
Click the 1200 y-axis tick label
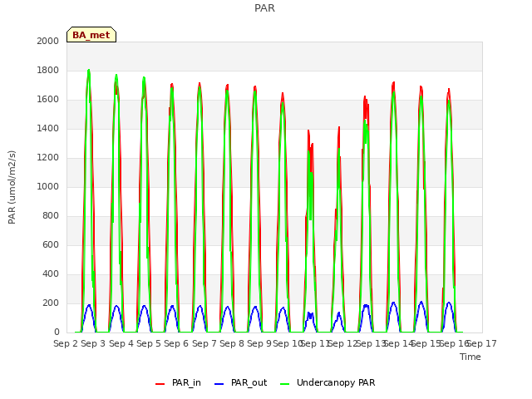coord(48,157)
